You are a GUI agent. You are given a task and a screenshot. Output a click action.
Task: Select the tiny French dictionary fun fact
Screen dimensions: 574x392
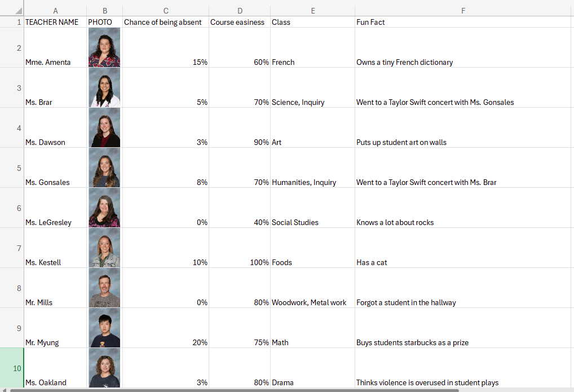(463, 47)
